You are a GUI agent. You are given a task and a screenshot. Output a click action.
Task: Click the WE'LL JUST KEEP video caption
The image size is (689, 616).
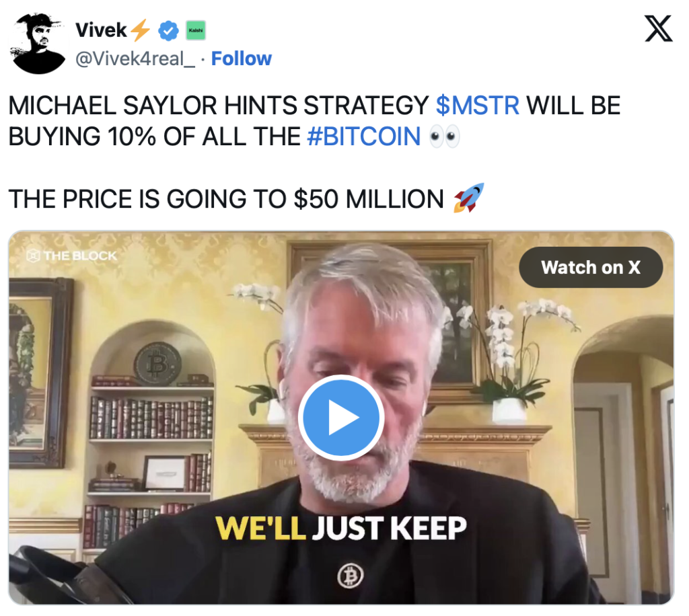341,528
